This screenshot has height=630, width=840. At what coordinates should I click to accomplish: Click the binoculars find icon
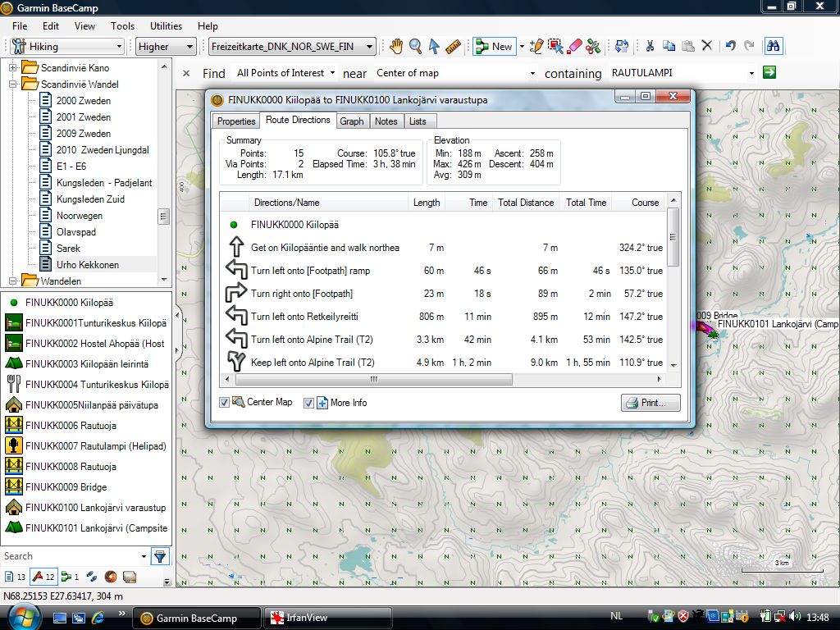tap(773, 47)
